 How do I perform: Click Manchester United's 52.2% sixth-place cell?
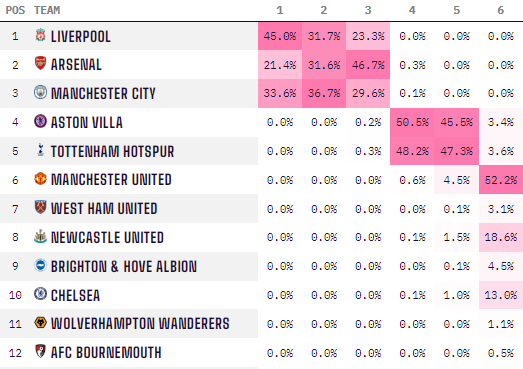point(501,180)
